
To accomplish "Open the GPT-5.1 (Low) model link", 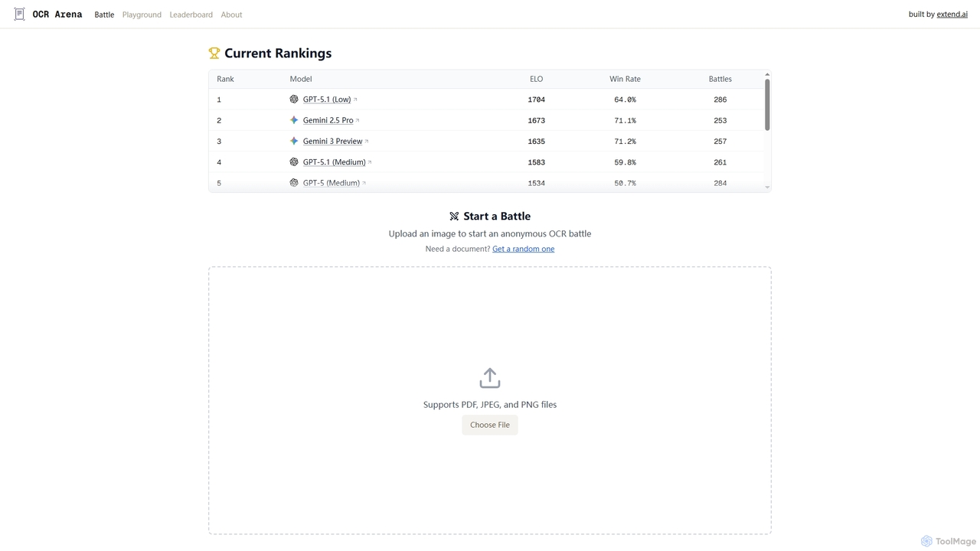I will click(x=327, y=99).
